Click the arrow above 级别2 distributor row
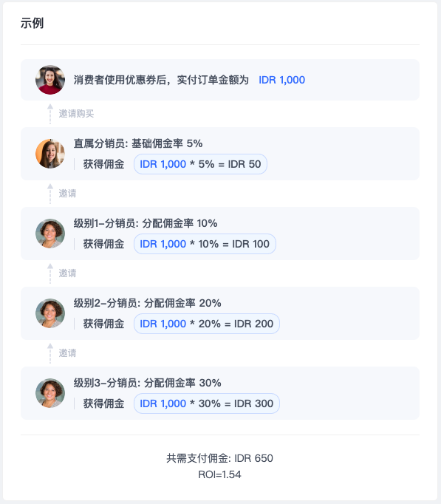Viewport: 441px width, 504px height. (50, 273)
